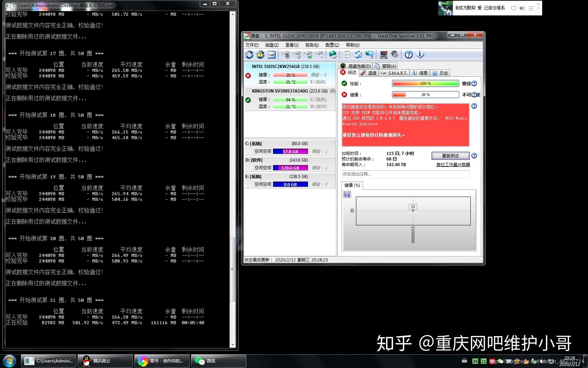588x368 pixels.
Task: Switch to the 信息 information tab
Action: [420, 73]
